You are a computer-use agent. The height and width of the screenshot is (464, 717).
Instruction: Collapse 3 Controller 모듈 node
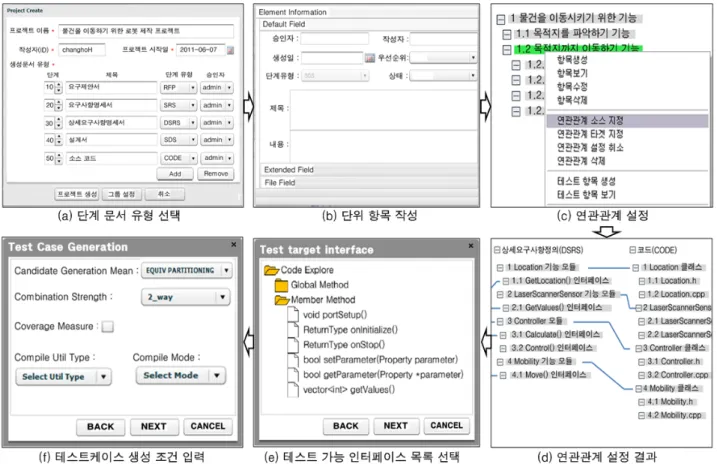point(500,321)
